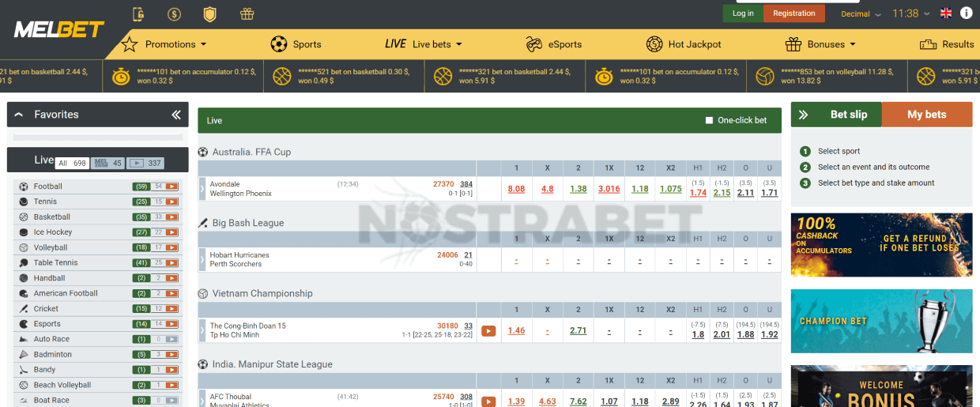Select the All 698 live filter
Image resolution: width=980 pixels, height=407 pixels.
coord(72,163)
